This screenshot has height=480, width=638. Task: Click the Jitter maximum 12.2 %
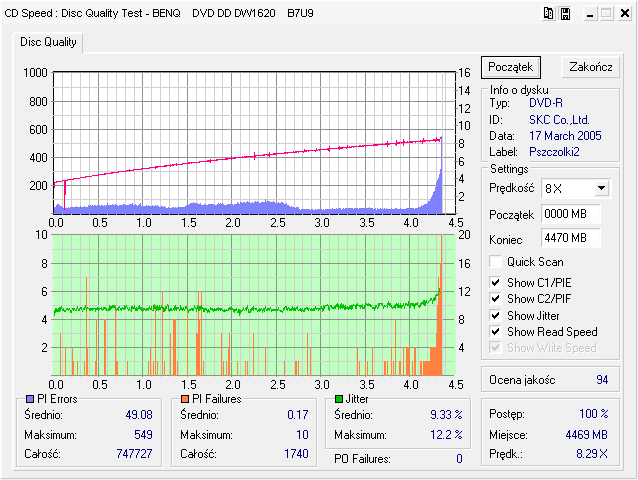(446, 435)
